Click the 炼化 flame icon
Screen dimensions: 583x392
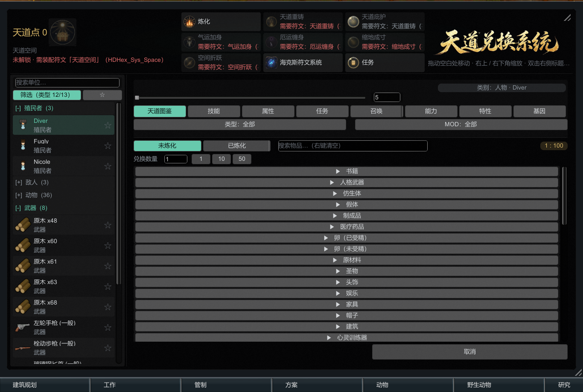point(189,22)
